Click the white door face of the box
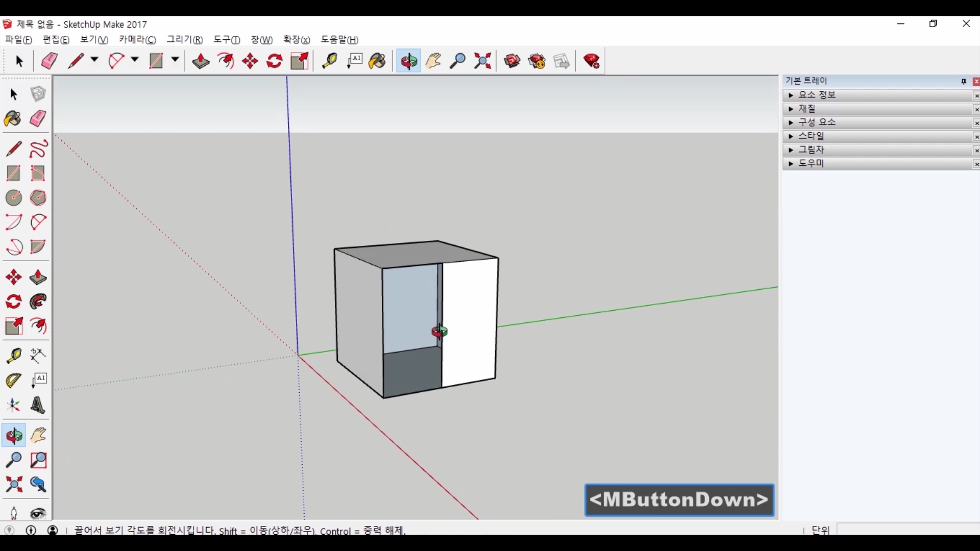The image size is (980, 551). pyautogui.click(x=470, y=321)
